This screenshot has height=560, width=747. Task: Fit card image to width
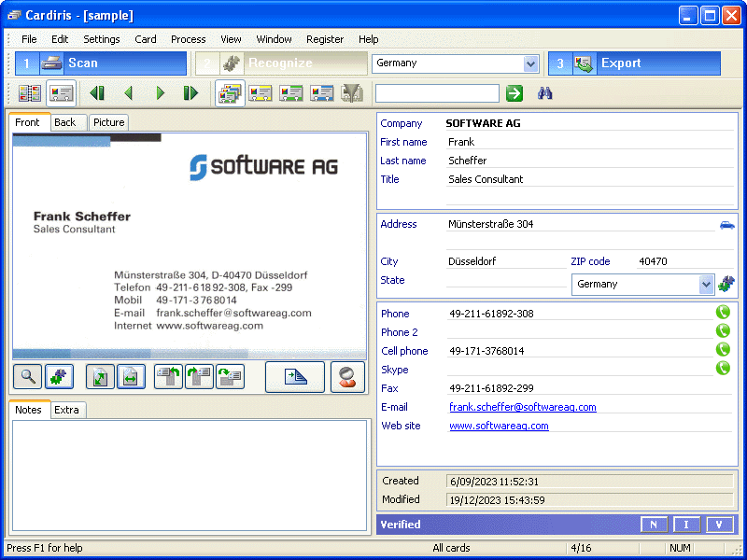pyautogui.click(x=131, y=377)
